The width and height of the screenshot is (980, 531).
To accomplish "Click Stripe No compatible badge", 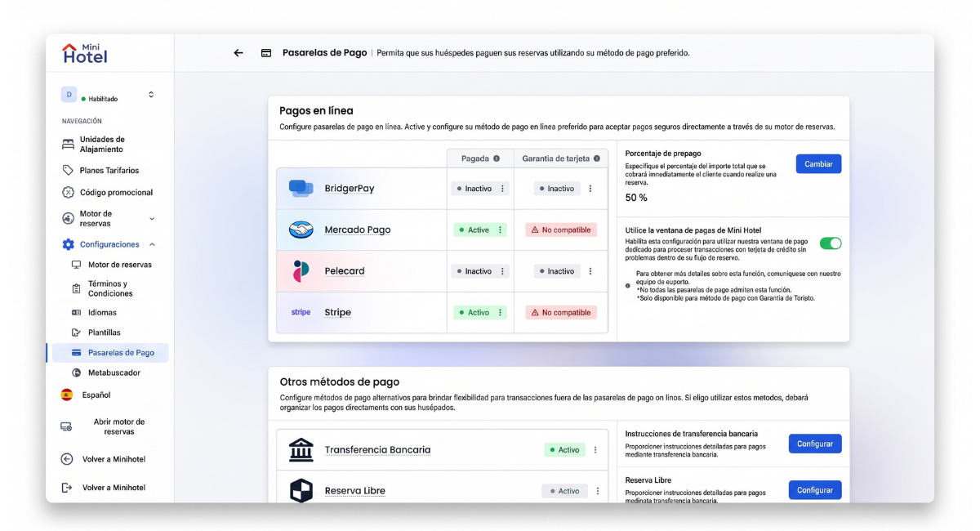I will (x=561, y=313).
